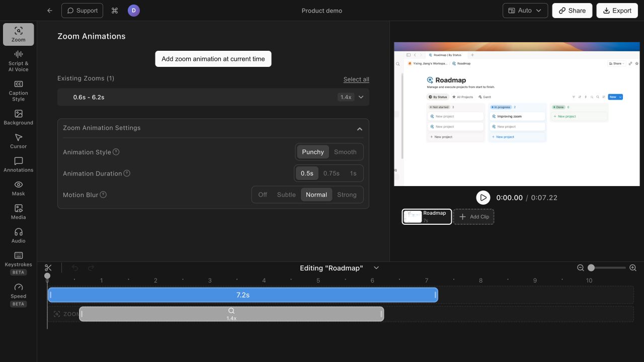Adjust the timeline zoom slider handle
644x362 pixels.
pos(591,268)
